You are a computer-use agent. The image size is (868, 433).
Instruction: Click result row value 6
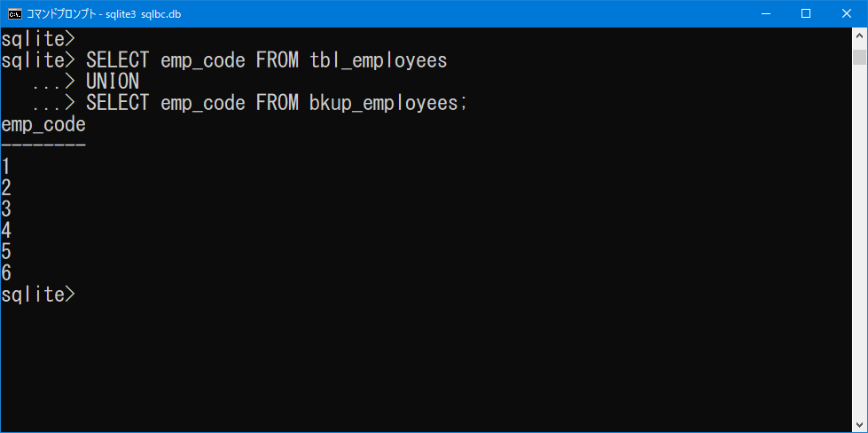pos(6,273)
